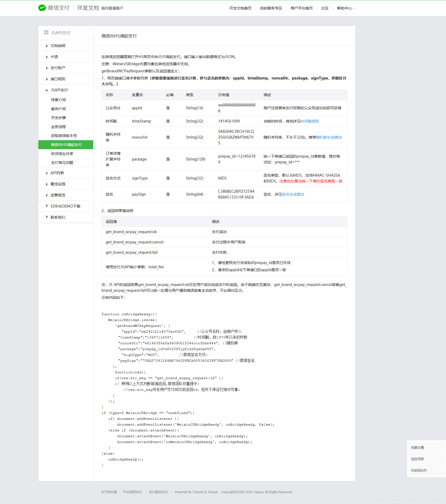The height and width of the screenshot is (504, 446).
Task: Expand the 最佳实践 section arrow
Action: click(x=47, y=184)
